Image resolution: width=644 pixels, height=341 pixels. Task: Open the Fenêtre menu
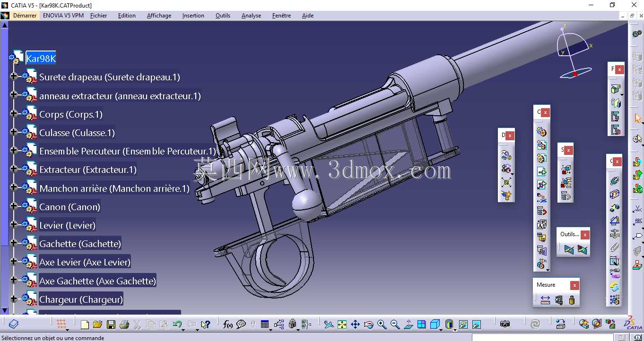pos(281,16)
